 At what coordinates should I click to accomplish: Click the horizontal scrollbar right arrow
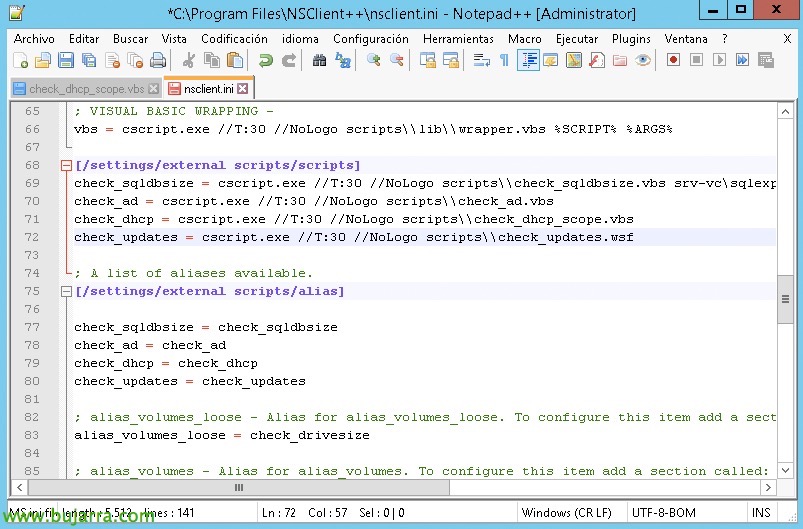pos(768,488)
